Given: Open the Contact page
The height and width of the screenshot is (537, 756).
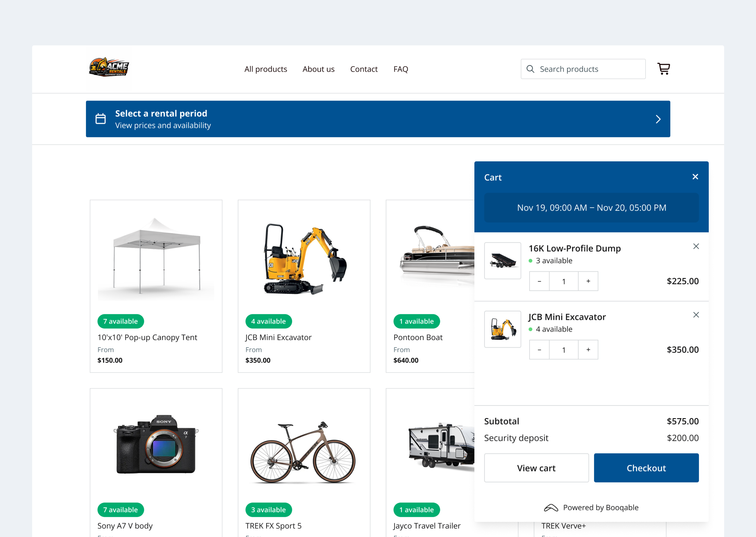Looking at the screenshot, I should 364,69.
